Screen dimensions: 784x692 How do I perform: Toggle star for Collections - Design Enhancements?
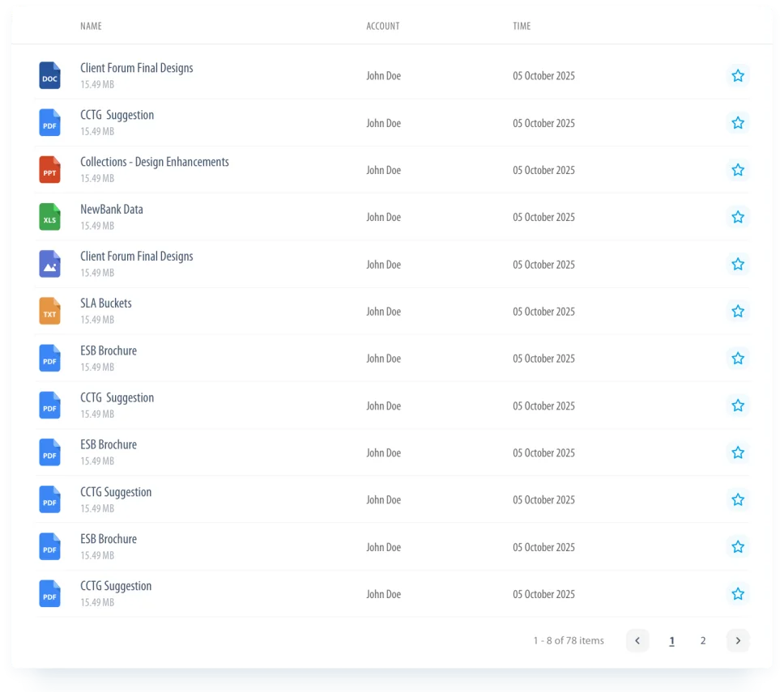(737, 170)
